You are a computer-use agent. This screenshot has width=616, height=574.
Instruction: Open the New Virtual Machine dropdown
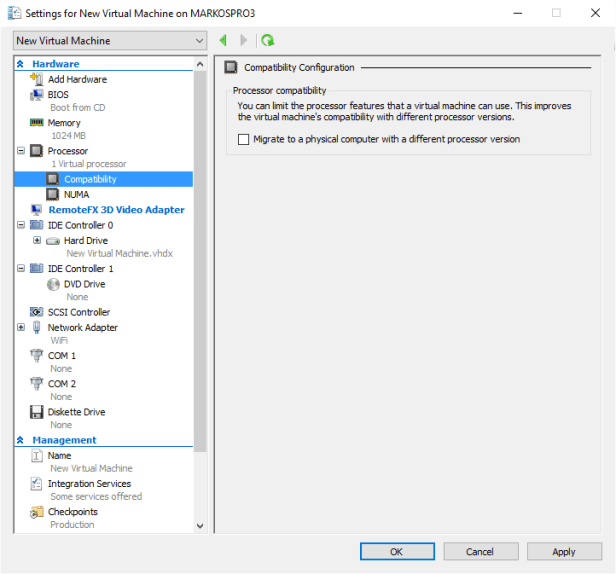pos(109,41)
